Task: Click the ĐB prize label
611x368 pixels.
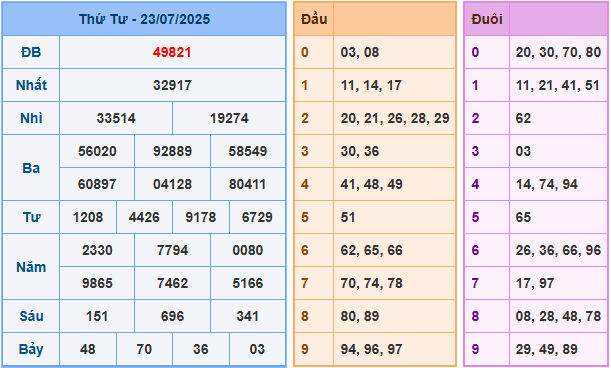Action: [31, 52]
